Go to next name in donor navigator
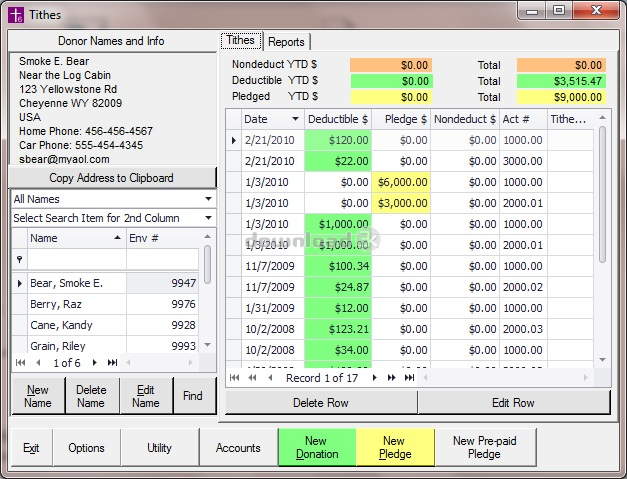This screenshot has width=627, height=479. click(x=95, y=363)
